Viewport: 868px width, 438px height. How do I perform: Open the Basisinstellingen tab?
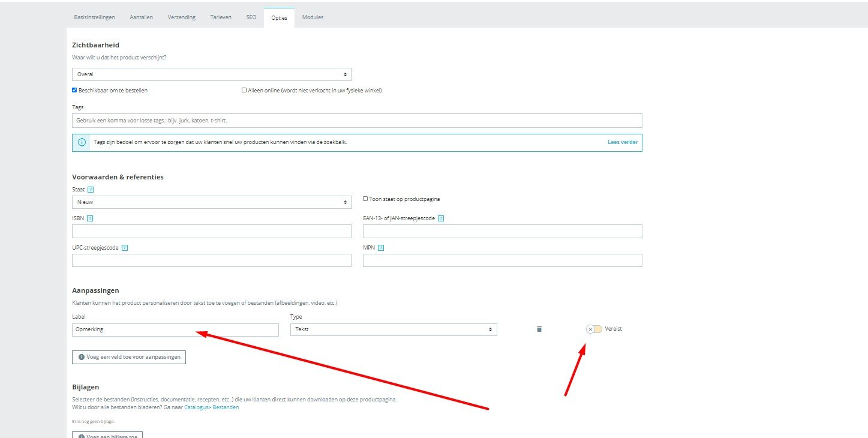click(94, 17)
